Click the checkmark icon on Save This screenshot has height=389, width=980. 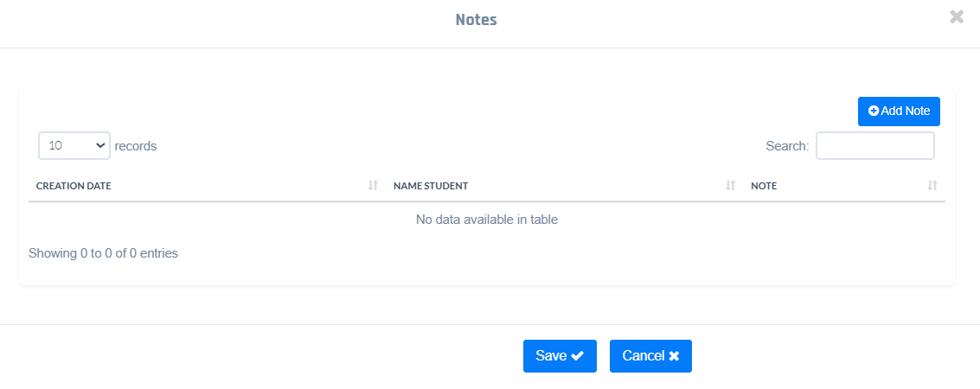click(578, 356)
